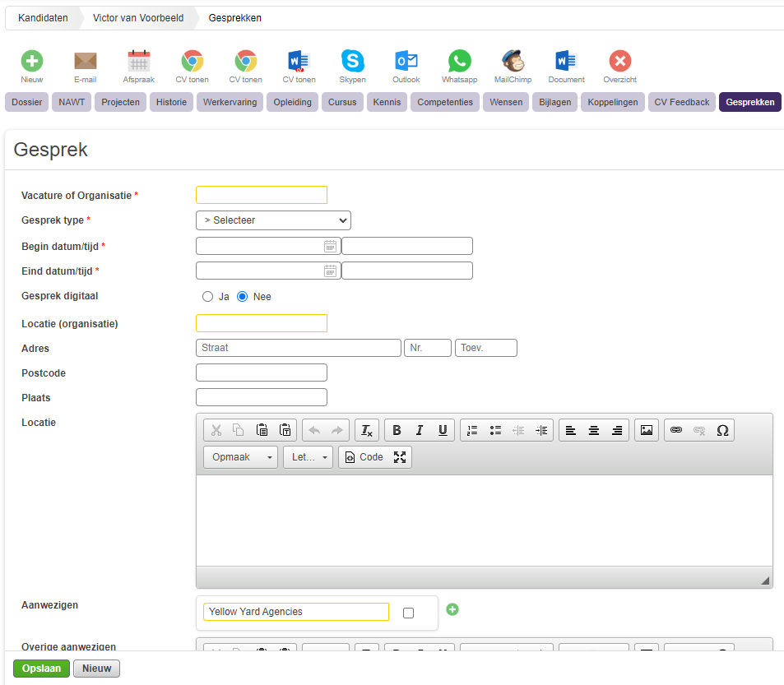Open Eind datum calendar picker
The height and width of the screenshot is (685, 784).
[330, 271]
